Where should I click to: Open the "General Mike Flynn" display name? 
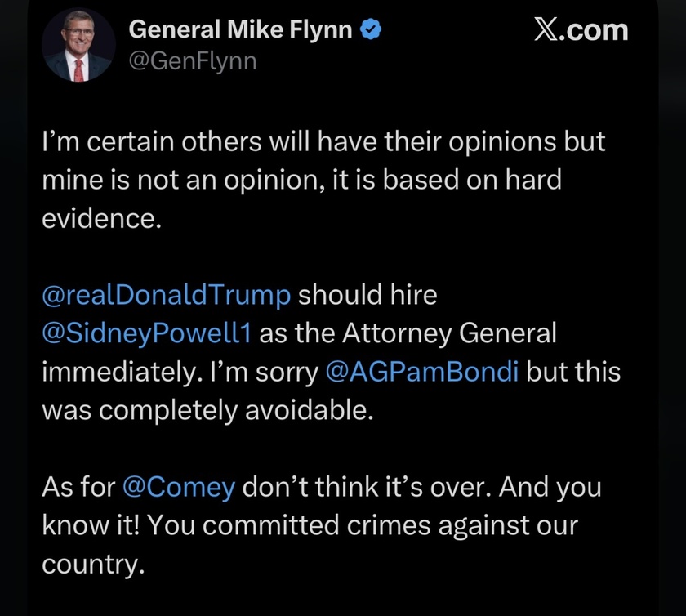(241, 31)
